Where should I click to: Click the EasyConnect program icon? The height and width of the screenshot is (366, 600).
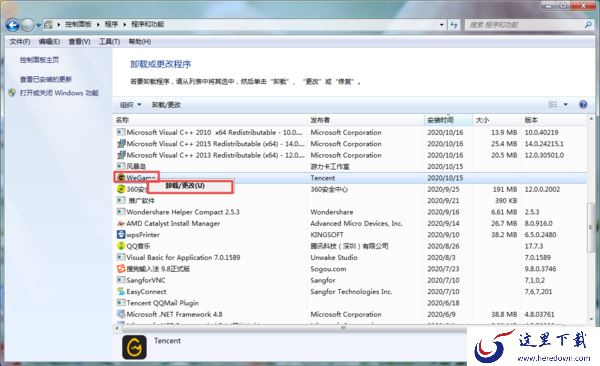[121, 291]
